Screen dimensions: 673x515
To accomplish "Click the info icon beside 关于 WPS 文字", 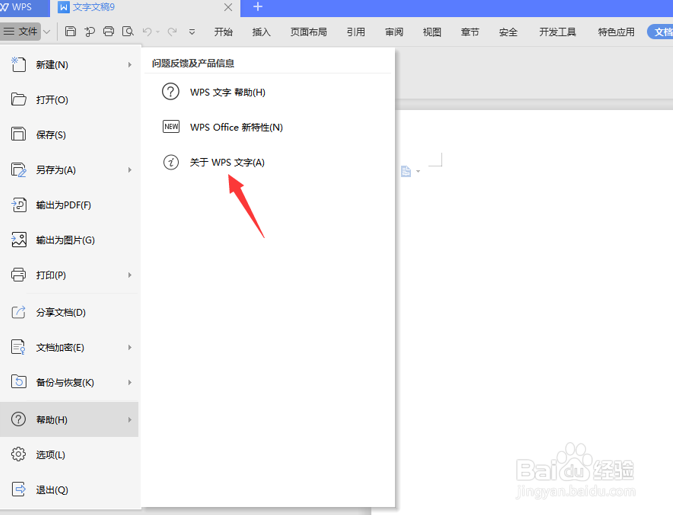I will (171, 162).
